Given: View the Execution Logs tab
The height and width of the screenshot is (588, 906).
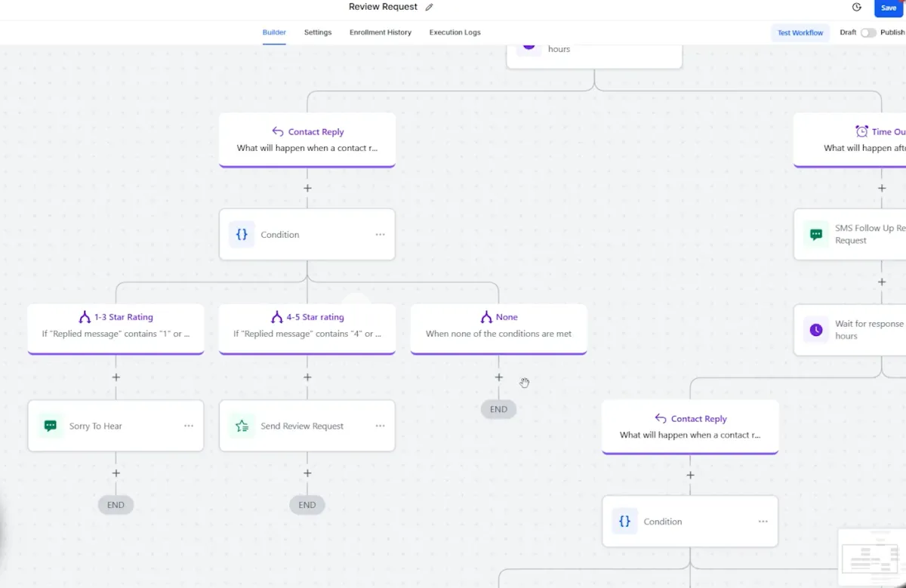Looking at the screenshot, I should [x=455, y=32].
